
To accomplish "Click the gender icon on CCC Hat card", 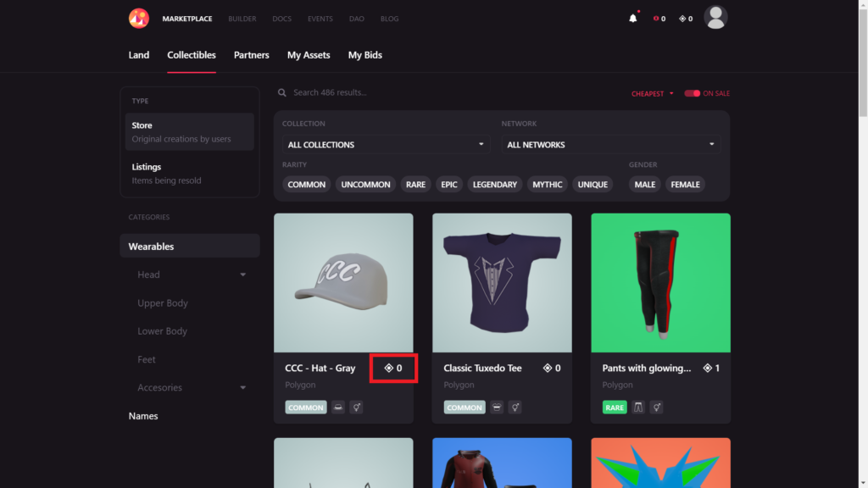I will pos(357,408).
